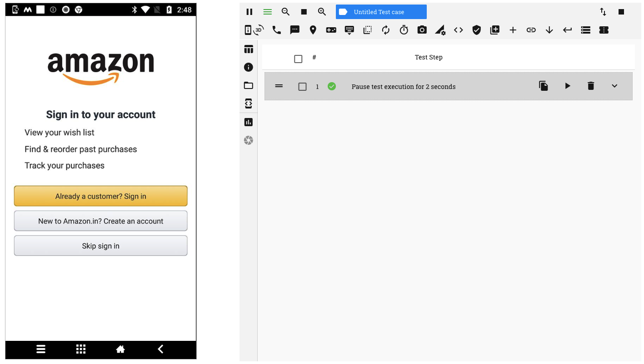Expand test step 1 details chevron
The height and width of the screenshot is (364, 644).
pyautogui.click(x=614, y=86)
